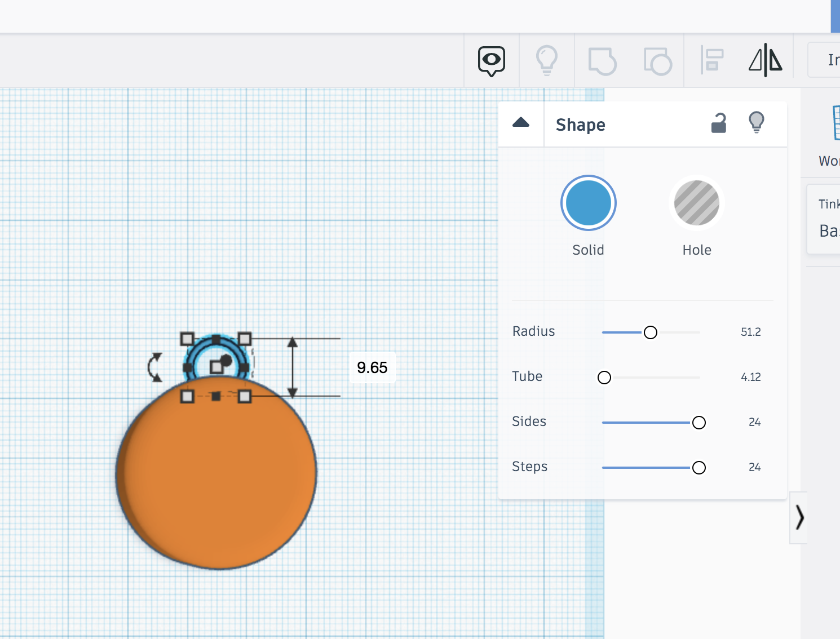Click the Sides value reading 24
Screen dimensions: 840x639
click(754, 421)
